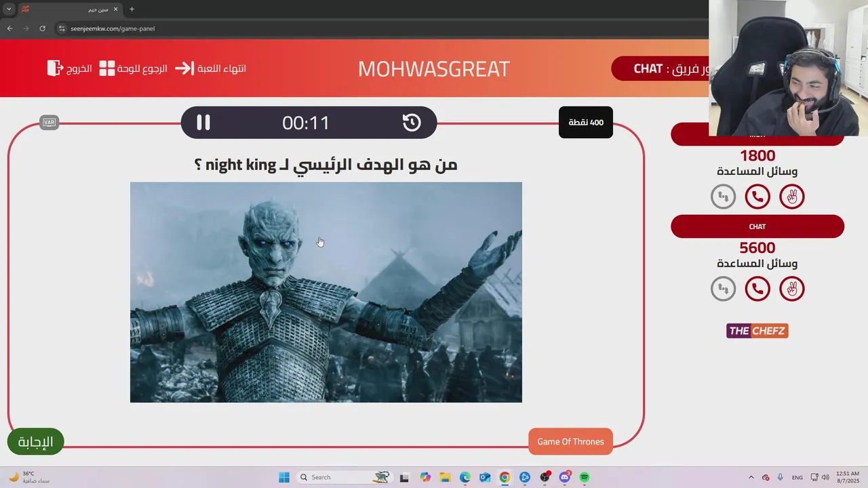
Task: Select the CHAT team name pill above 5600
Action: [757, 226]
